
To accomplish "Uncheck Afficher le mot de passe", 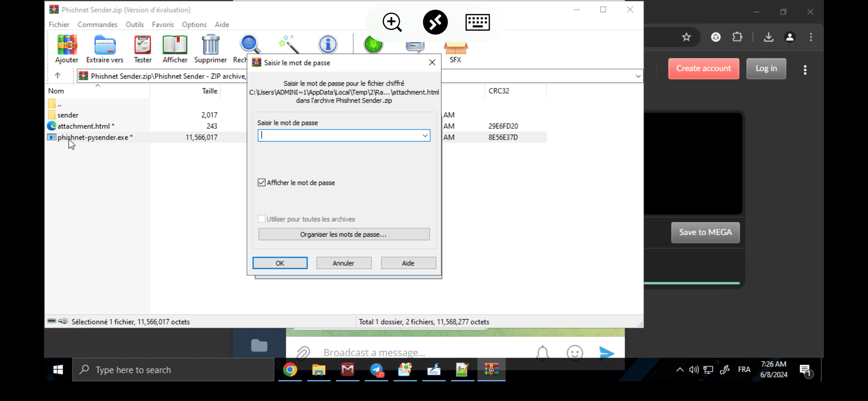I will coord(262,182).
